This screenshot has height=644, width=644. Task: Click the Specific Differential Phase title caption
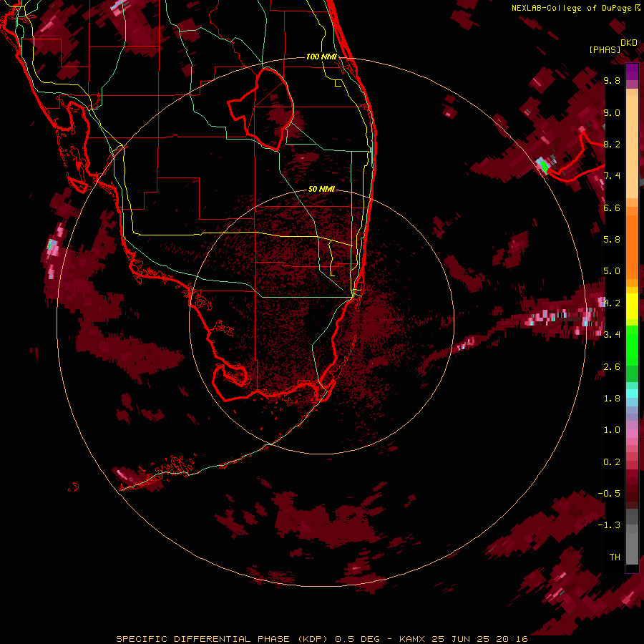tap(321, 639)
